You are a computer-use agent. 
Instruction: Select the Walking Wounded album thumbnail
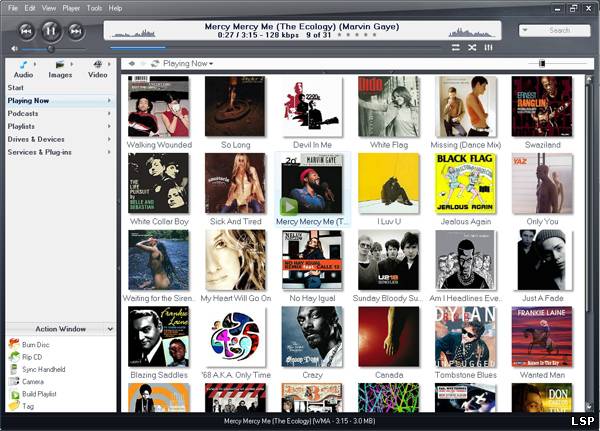pos(158,106)
